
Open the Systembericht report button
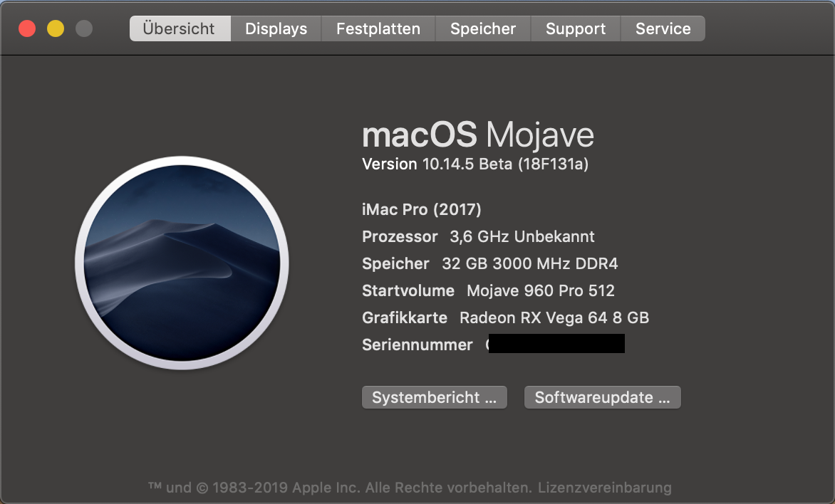point(434,397)
